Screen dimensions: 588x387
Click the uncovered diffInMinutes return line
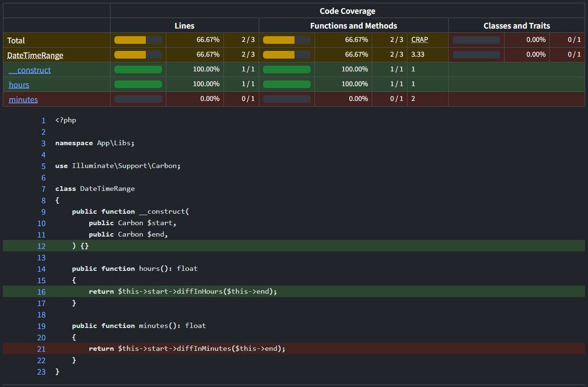[x=294, y=348]
